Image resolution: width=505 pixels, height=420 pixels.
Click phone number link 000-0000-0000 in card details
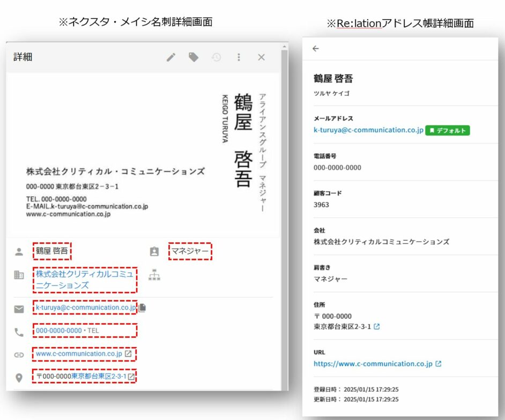coord(58,331)
